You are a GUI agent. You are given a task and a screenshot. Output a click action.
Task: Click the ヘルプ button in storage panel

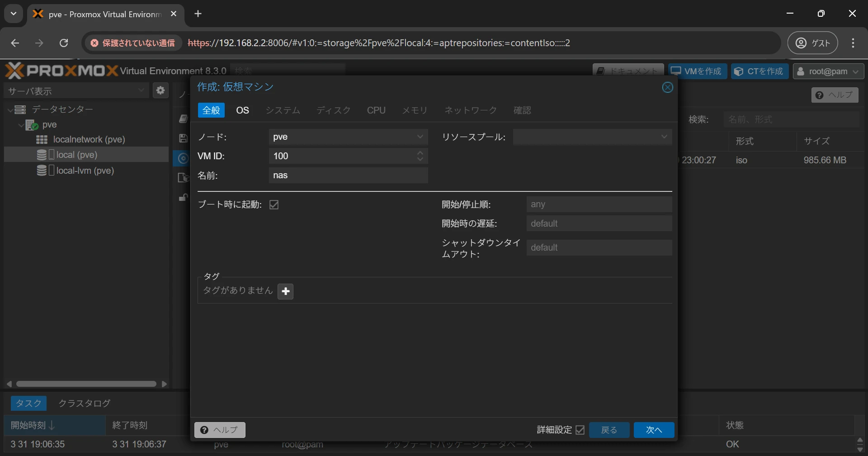pyautogui.click(x=835, y=95)
